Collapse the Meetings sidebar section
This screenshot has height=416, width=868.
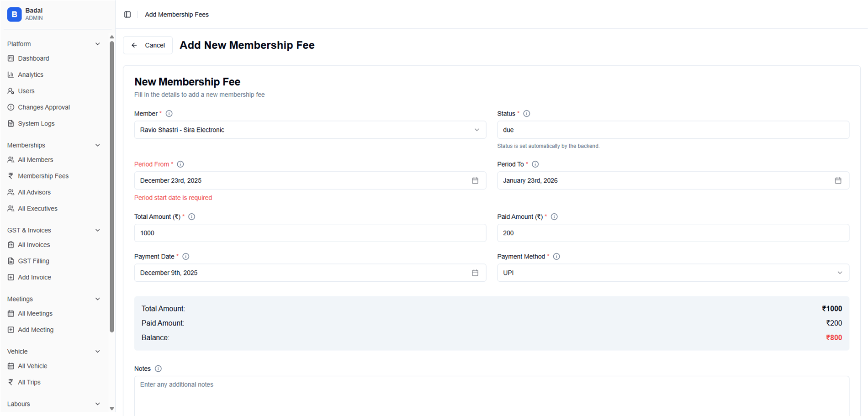[97, 300]
